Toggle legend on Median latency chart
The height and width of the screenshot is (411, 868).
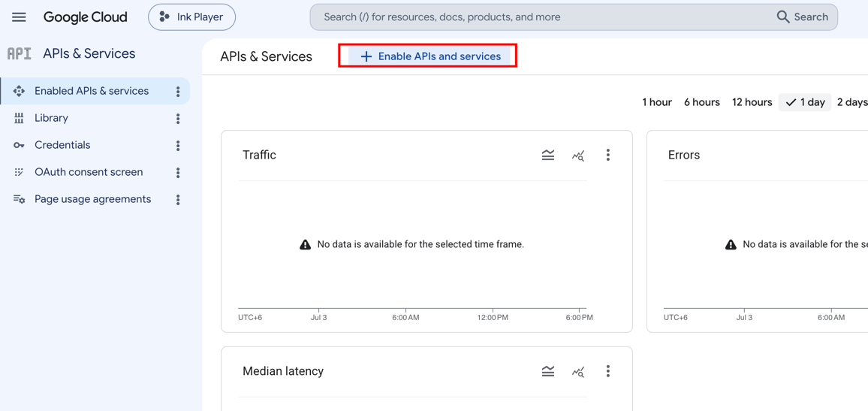pos(548,371)
